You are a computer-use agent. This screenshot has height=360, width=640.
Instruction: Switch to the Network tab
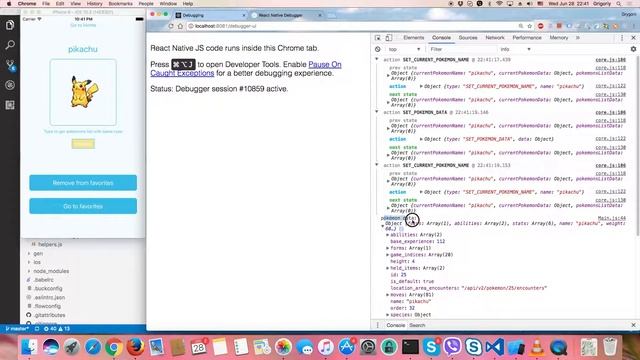point(495,38)
